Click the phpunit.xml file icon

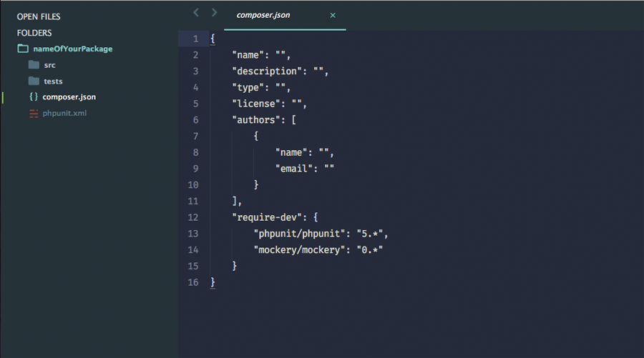pyautogui.click(x=34, y=114)
